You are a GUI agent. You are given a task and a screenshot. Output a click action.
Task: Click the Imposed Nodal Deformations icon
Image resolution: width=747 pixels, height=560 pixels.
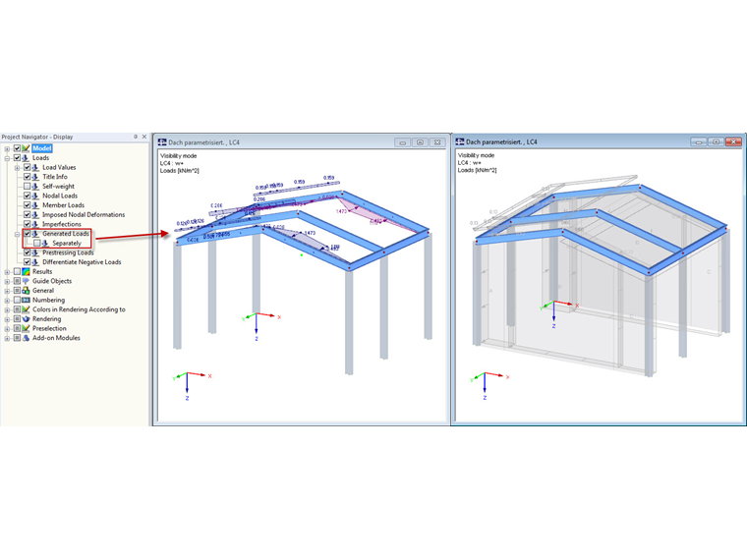click(35, 215)
